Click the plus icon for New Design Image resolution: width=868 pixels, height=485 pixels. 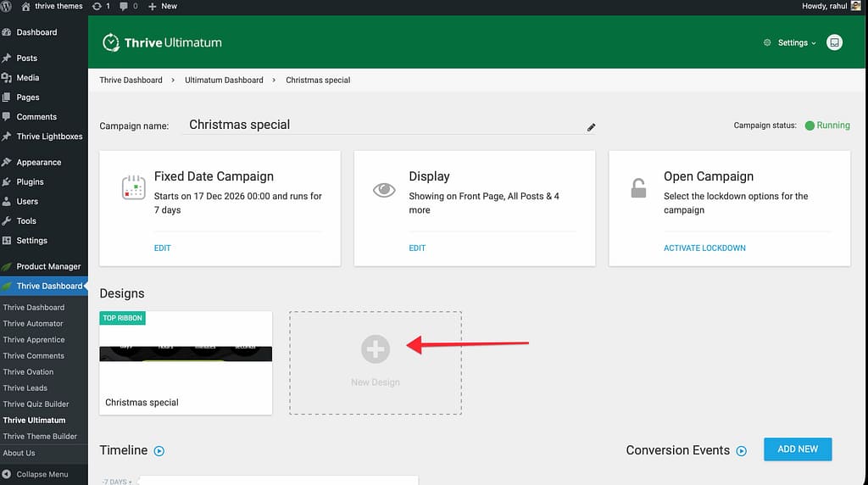(x=375, y=348)
